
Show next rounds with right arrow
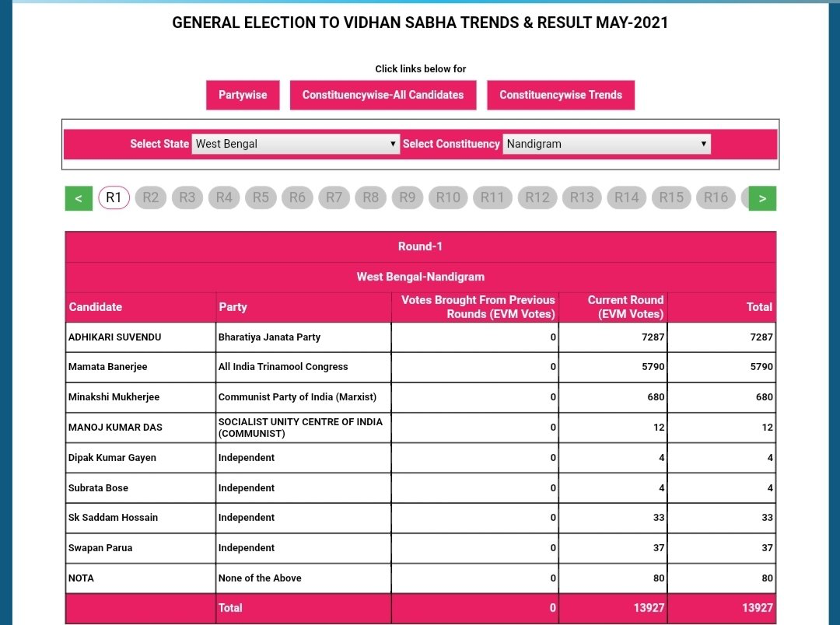pos(762,198)
